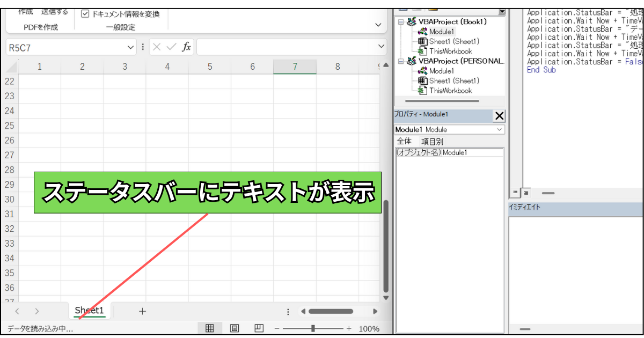Open Insert Function fx dialog
Screen dimensions: 644x338
pos(186,47)
